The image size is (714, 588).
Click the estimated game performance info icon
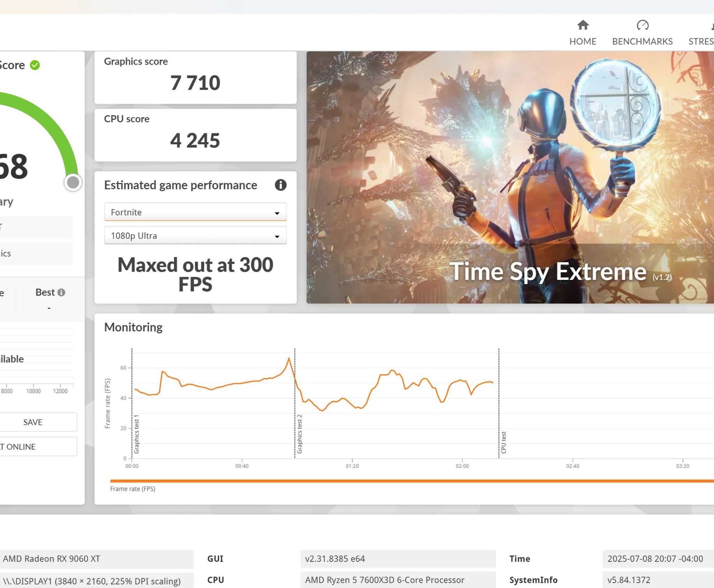(x=281, y=185)
